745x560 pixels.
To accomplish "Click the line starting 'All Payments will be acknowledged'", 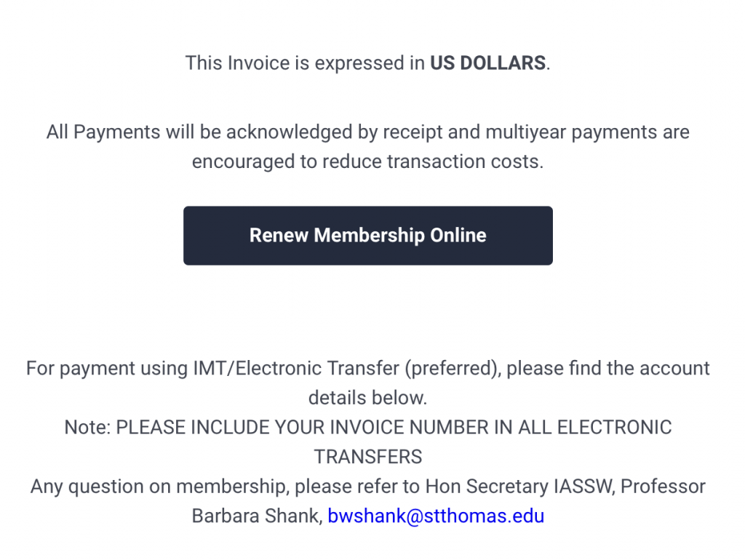I will 367,132.
